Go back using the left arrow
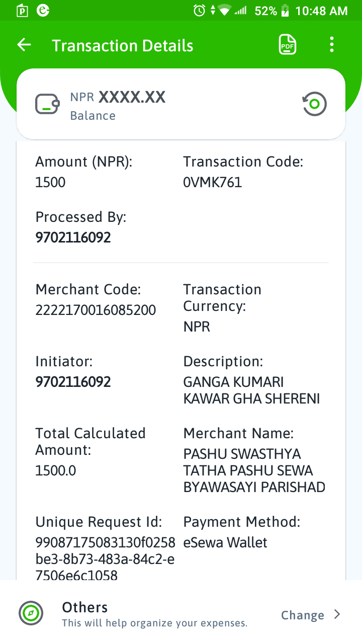Viewport: 362px width, 644px height. (24, 45)
